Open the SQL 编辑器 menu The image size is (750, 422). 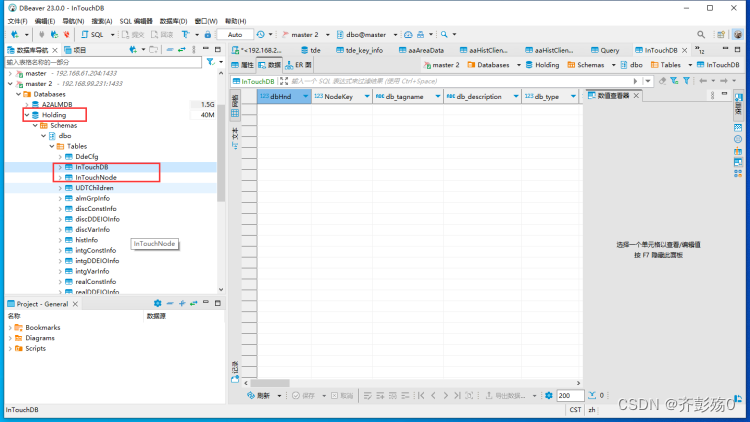(136, 21)
